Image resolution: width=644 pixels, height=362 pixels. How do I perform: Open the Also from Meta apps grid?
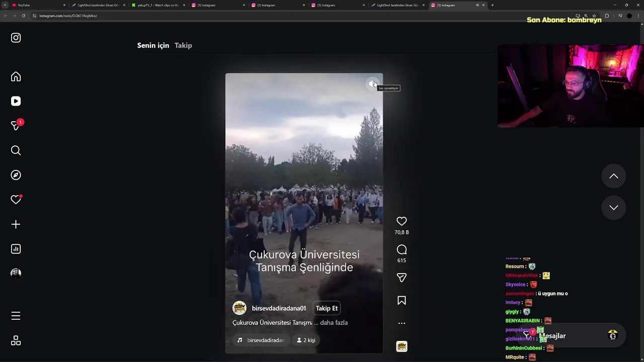[16, 341]
